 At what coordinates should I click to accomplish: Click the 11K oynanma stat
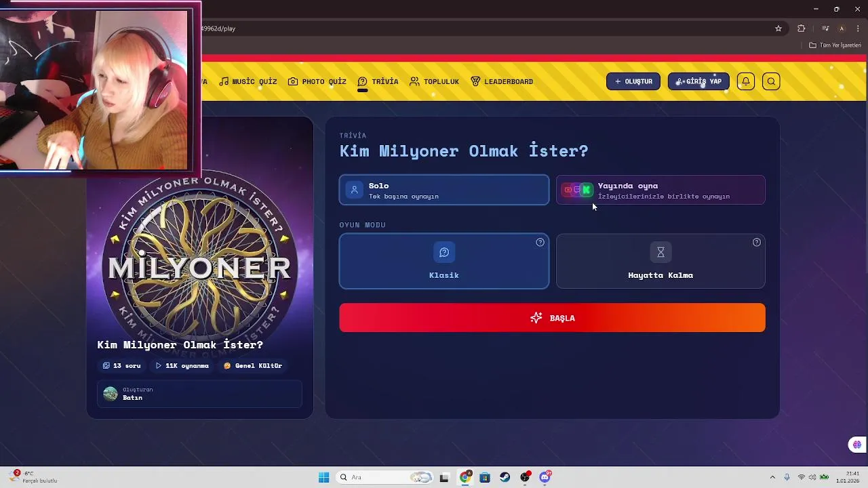[182, 366]
